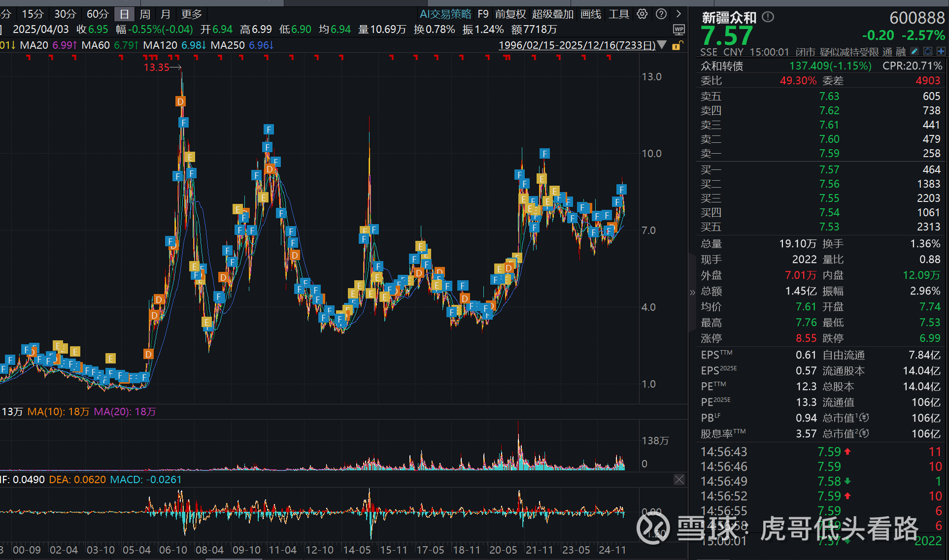The width and height of the screenshot is (949, 560).
Task: Click the help question mark icon
Action: [x=661, y=14]
